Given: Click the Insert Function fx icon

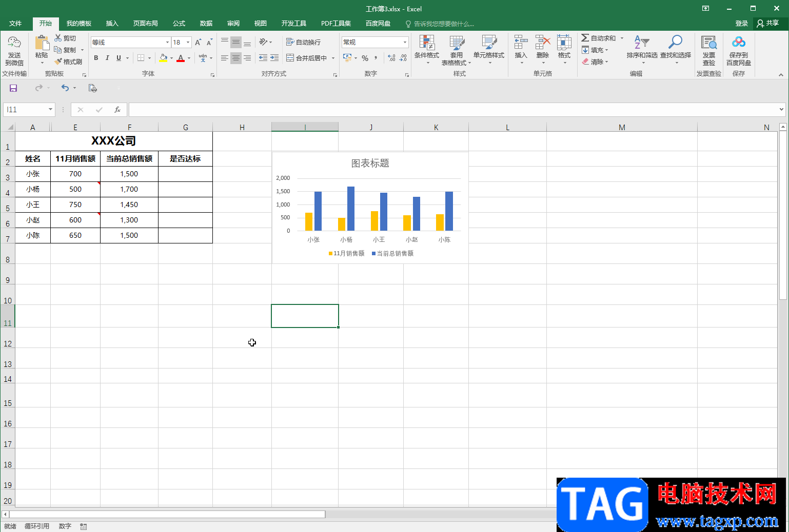Looking at the screenshot, I should point(117,110).
